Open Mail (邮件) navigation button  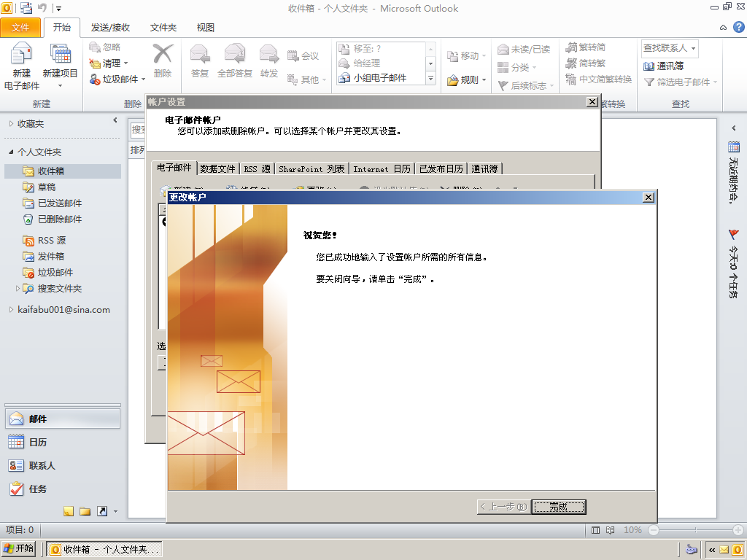(x=63, y=419)
